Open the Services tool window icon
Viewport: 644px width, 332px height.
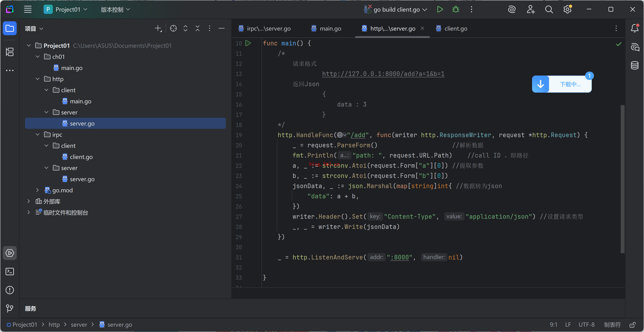[10, 253]
